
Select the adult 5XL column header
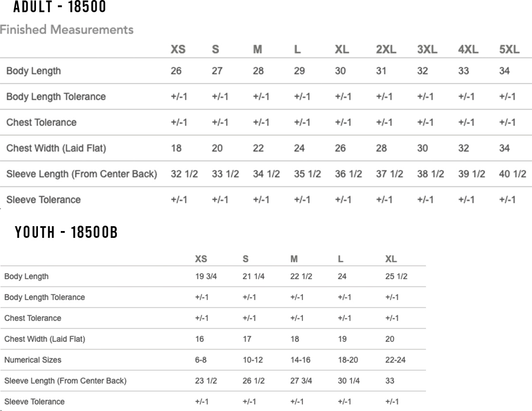pos(509,49)
